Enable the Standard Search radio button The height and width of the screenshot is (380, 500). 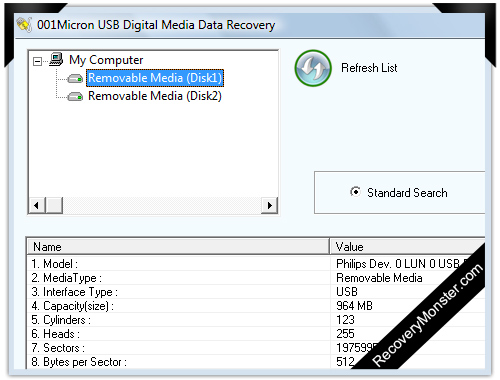click(355, 192)
